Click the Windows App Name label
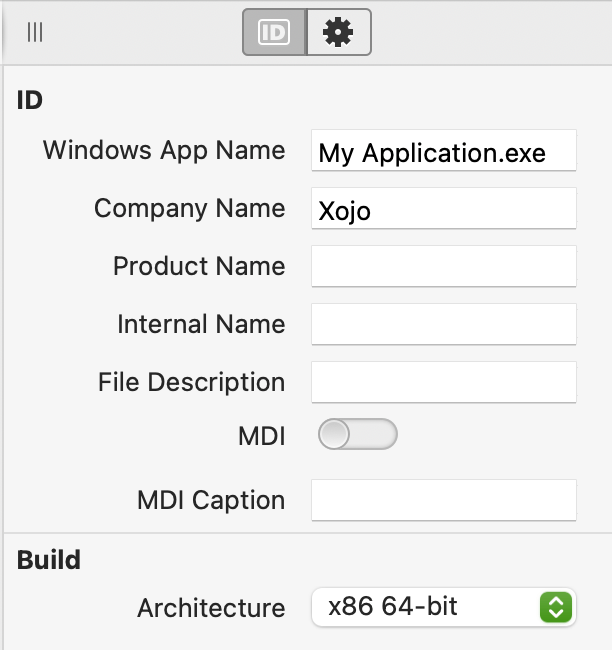The width and height of the screenshot is (612, 650). (164, 151)
